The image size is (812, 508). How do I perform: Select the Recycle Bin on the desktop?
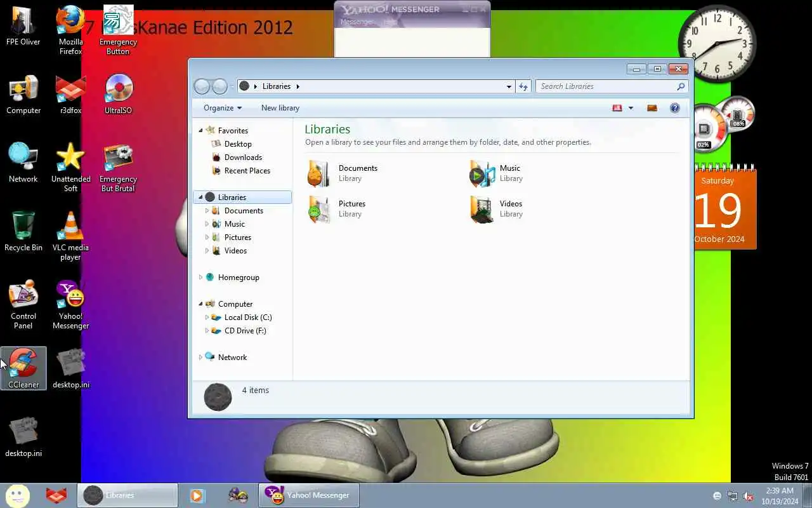[x=23, y=232]
